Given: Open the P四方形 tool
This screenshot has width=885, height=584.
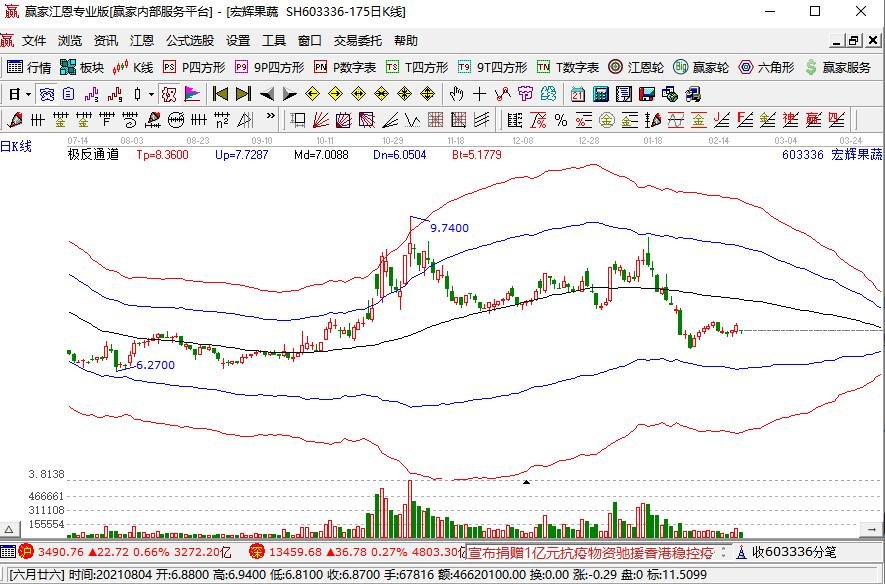Looking at the screenshot, I should pyautogui.click(x=194, y=68).
